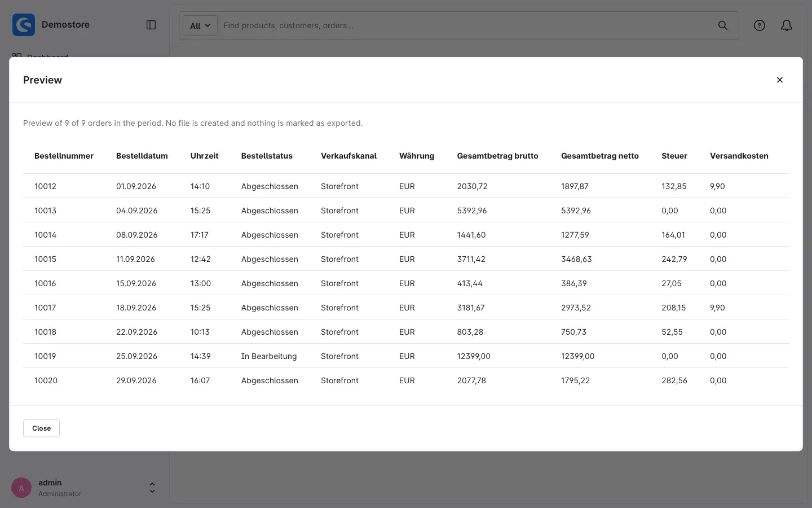Image resolution: width=812 pixels, height=508 pixels.
Task: Open the Shopware logo in sidebar
Action: tap(24, 25)
